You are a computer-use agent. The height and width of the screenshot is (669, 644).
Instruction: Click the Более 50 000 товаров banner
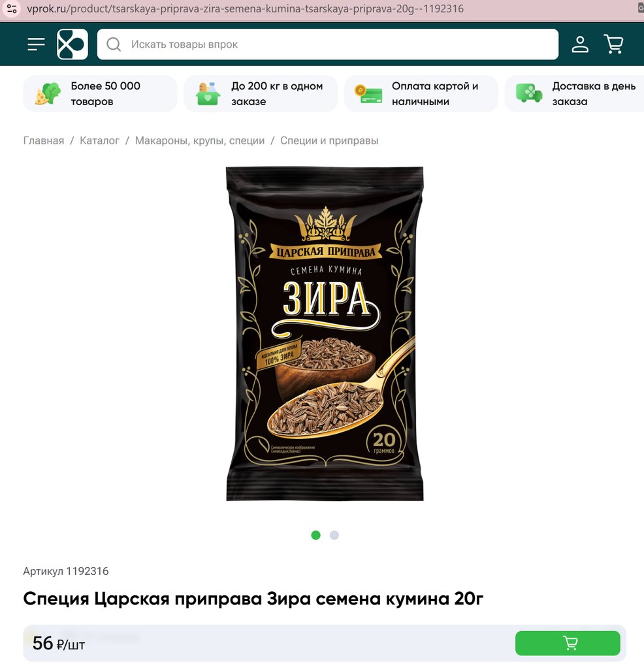(x=100, y=94)
